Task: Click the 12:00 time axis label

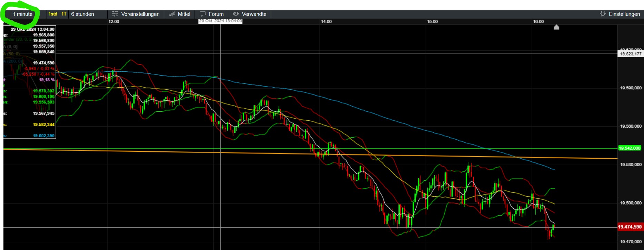Action: (x=114, y=21)
